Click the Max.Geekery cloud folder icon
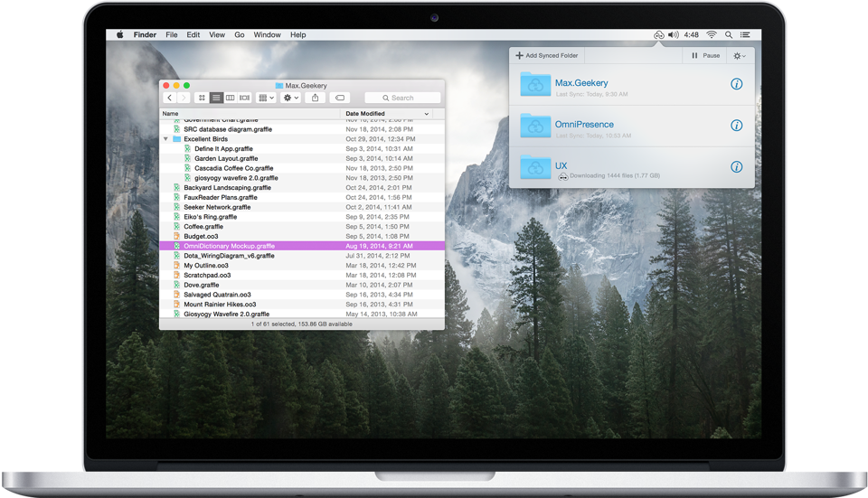Screen dimensions: 868x498 point(535,84)
